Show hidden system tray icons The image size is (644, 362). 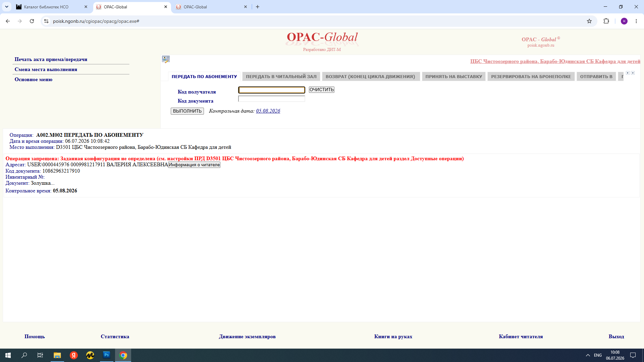(x=588, y=355)
